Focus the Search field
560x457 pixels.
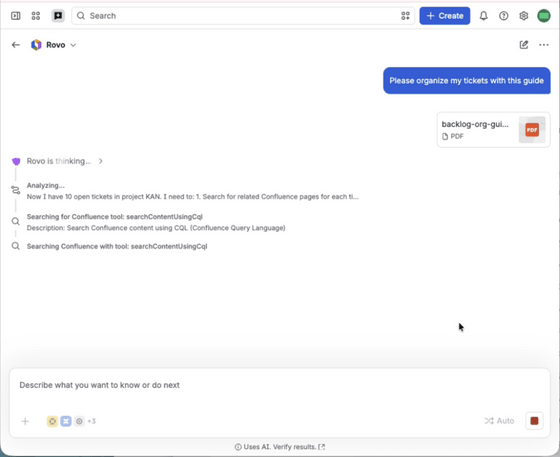pyautogui.click(x=243, y=16)
